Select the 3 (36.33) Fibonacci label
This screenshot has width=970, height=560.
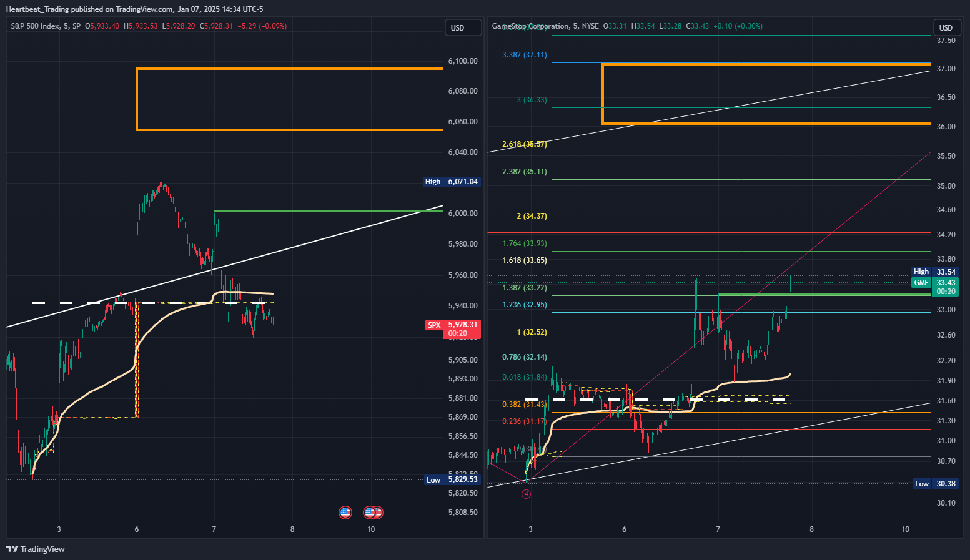pos(532,100)
